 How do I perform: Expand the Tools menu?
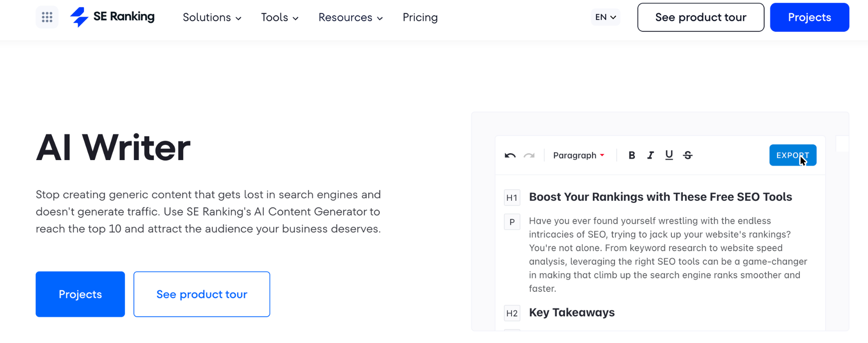280,17
